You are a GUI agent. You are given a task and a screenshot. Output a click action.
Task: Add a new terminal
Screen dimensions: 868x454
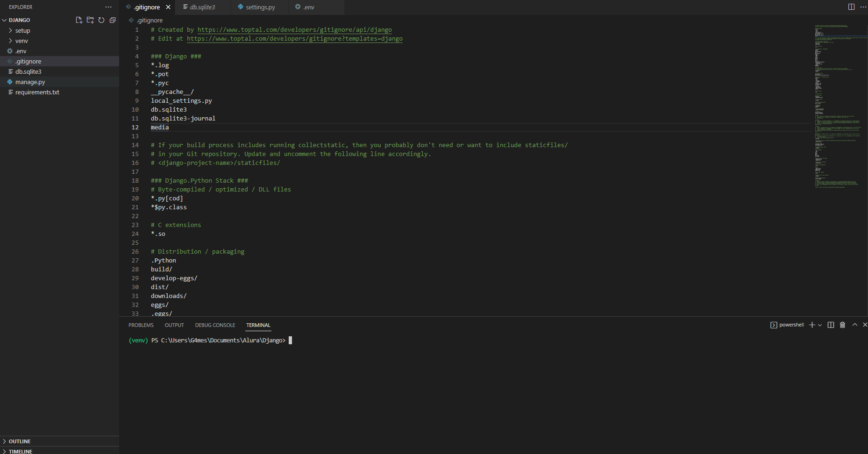click(812, 325)
